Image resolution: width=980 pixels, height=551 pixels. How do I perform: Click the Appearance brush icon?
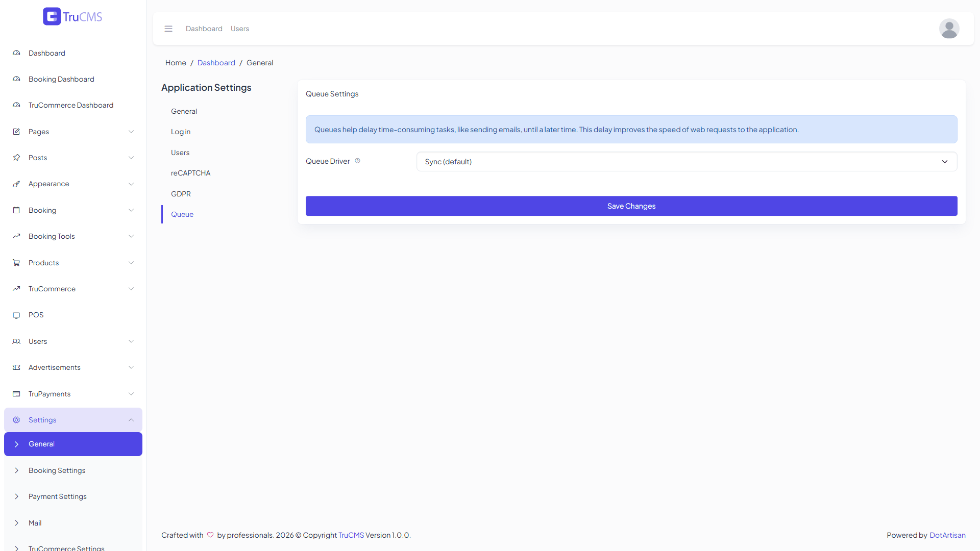16,184
